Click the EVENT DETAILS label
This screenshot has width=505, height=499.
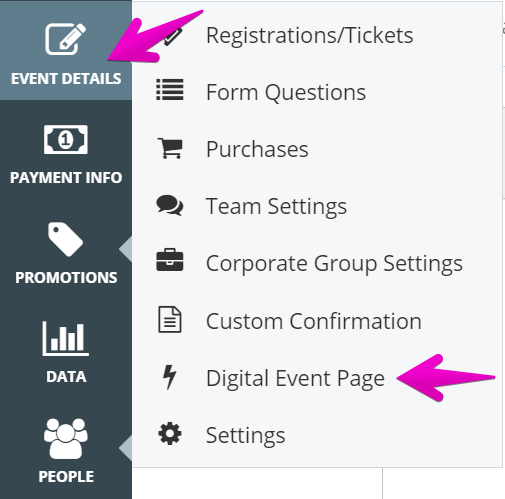(66, 79)
